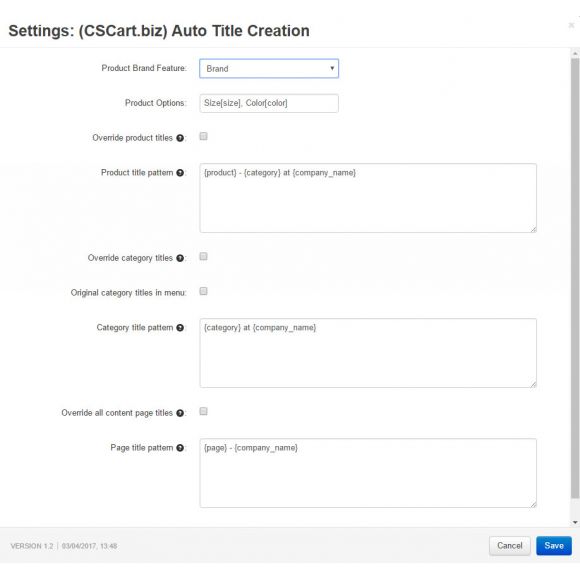Image resolution: width=580 pixels, height=580 pixels.
Task: Focus the Page title pattern textarea
Action: pyautogui.click(x=368, y=473)
